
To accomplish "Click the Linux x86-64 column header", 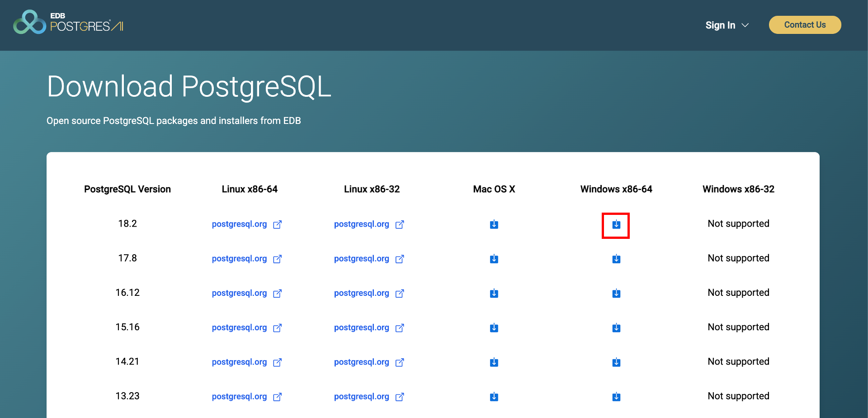I will click(x=250, y=189).
